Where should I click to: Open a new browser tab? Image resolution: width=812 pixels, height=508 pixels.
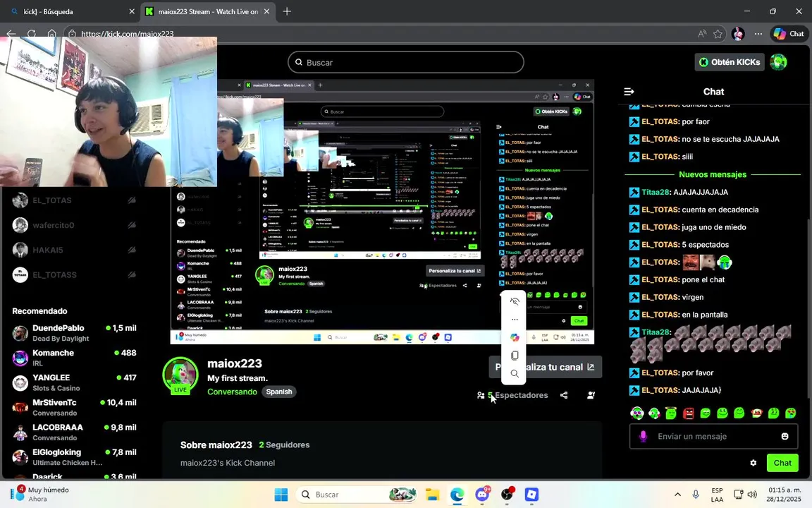[287, 11]
